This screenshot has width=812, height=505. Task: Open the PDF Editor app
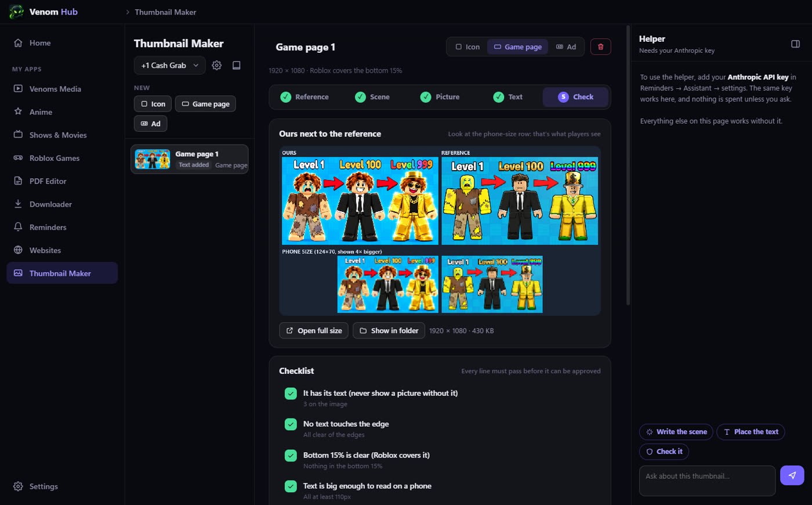(62, 181)
